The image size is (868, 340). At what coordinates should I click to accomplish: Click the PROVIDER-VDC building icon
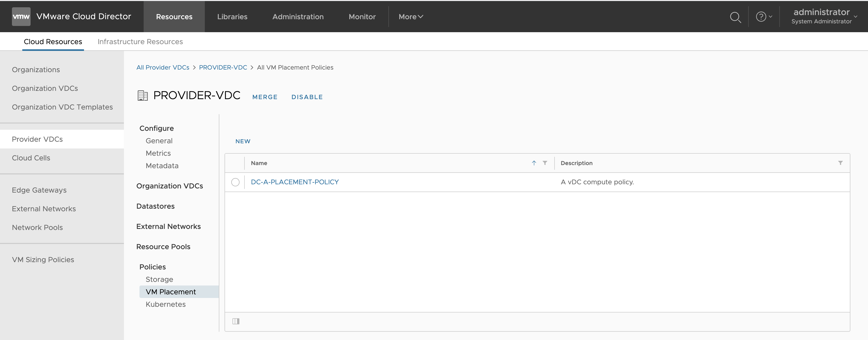coord(143,96)
